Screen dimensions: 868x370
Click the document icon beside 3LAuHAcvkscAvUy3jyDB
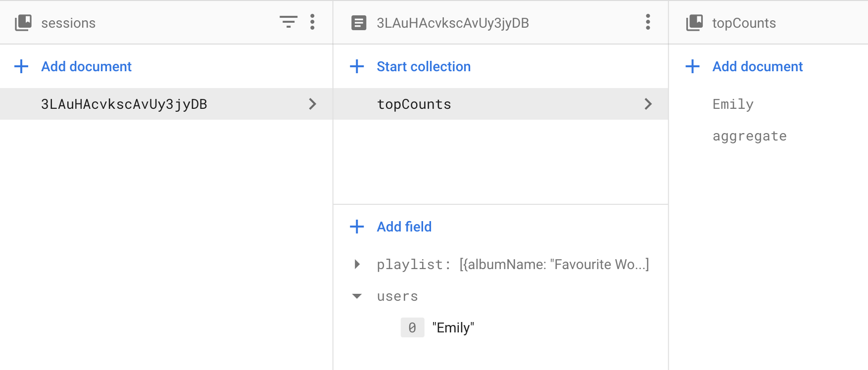(x=359, y=23)
